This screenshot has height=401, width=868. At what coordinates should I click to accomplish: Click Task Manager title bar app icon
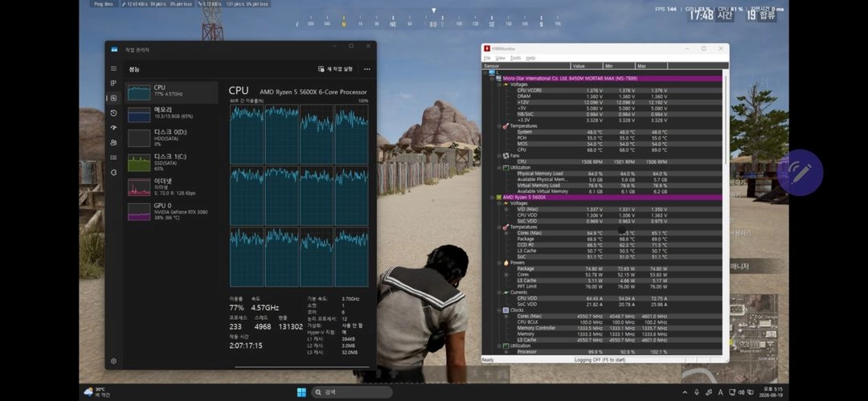(114, 49)
